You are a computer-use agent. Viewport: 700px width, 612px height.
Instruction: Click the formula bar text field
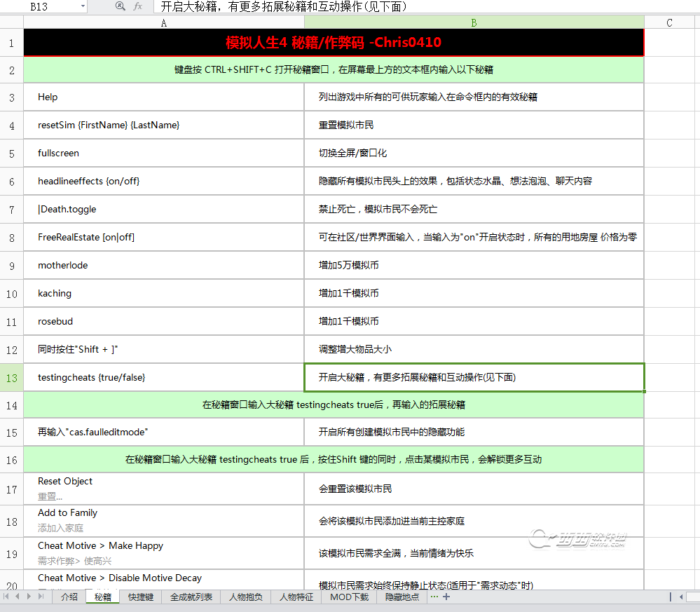426,6
